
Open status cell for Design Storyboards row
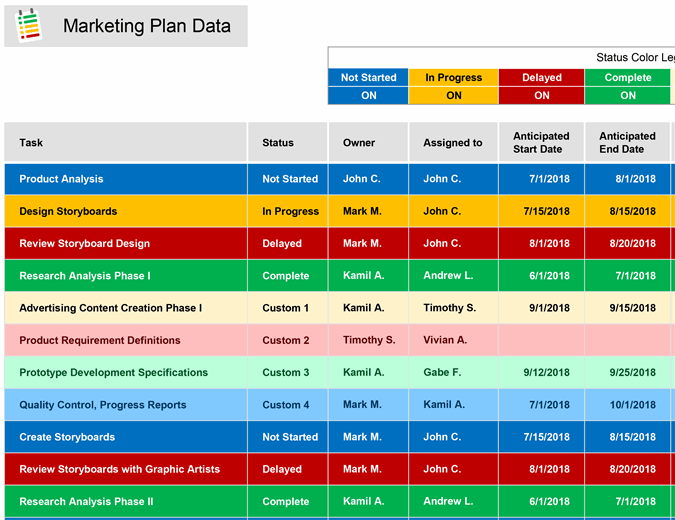click(x=289, y=211)
